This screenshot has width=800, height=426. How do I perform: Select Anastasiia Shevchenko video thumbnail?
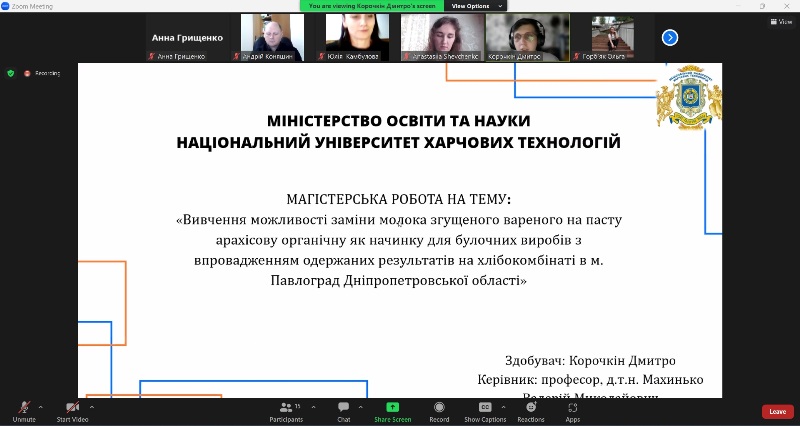(x=442, y=38)
